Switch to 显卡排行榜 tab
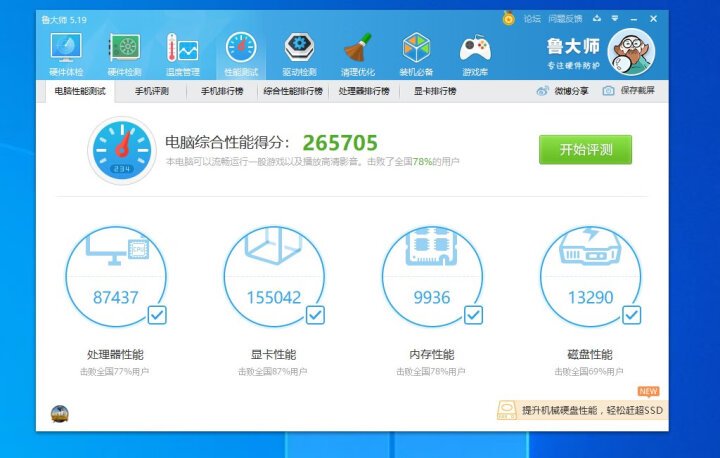This screenshot has height=458, width=720. pyautogui.click(x=435, y=91)
